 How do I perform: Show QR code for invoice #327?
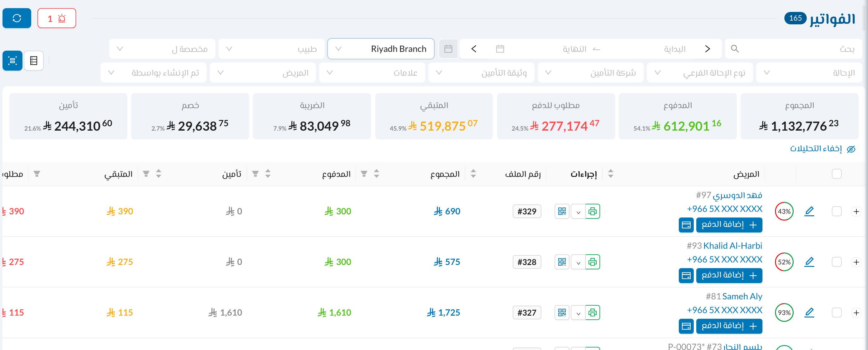562,312
